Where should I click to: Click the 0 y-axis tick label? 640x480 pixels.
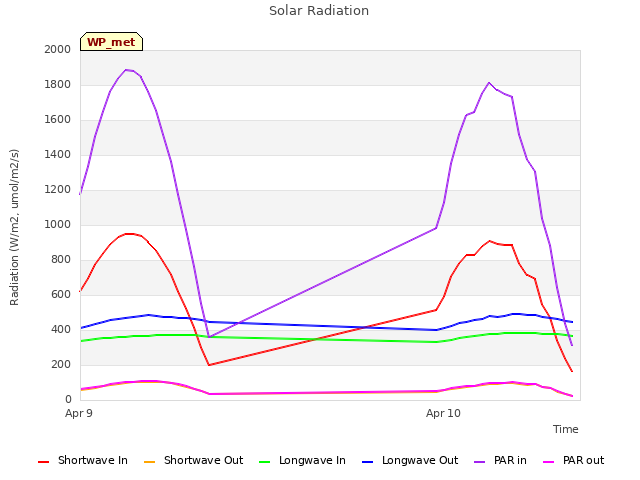68,400
